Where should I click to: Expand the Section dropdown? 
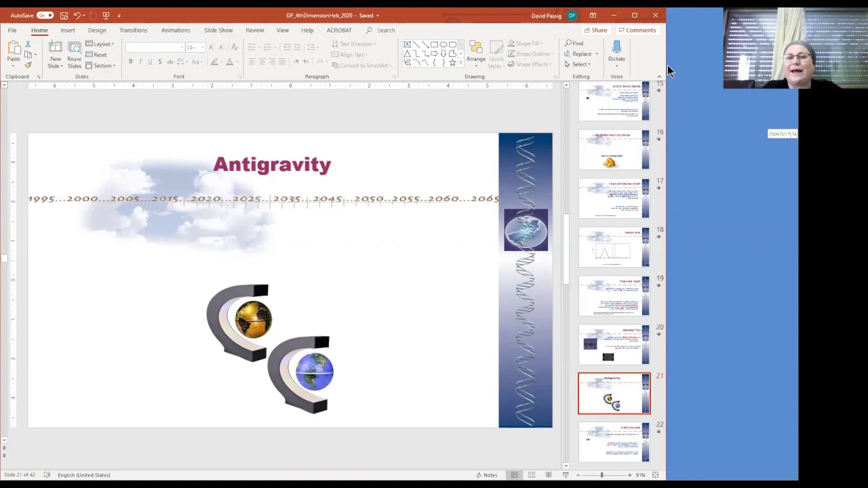(x=102, y=65)
